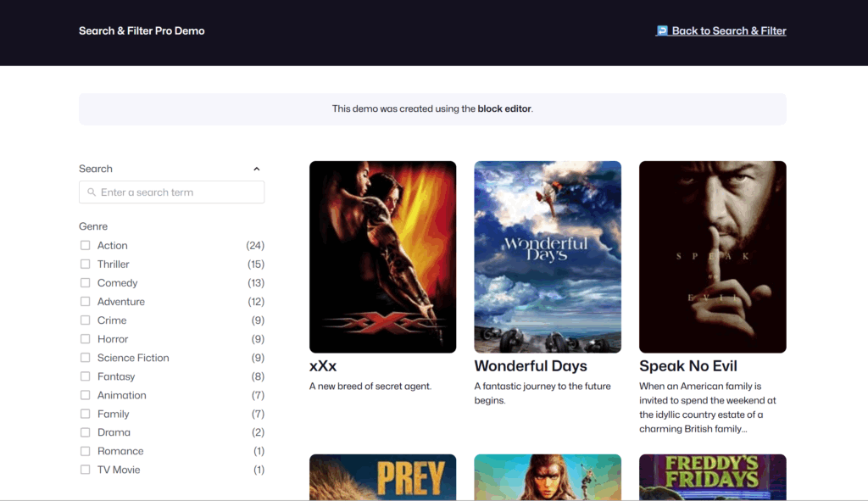
Task: Select the Crime genre checkbox
Action: click(85, 320)
